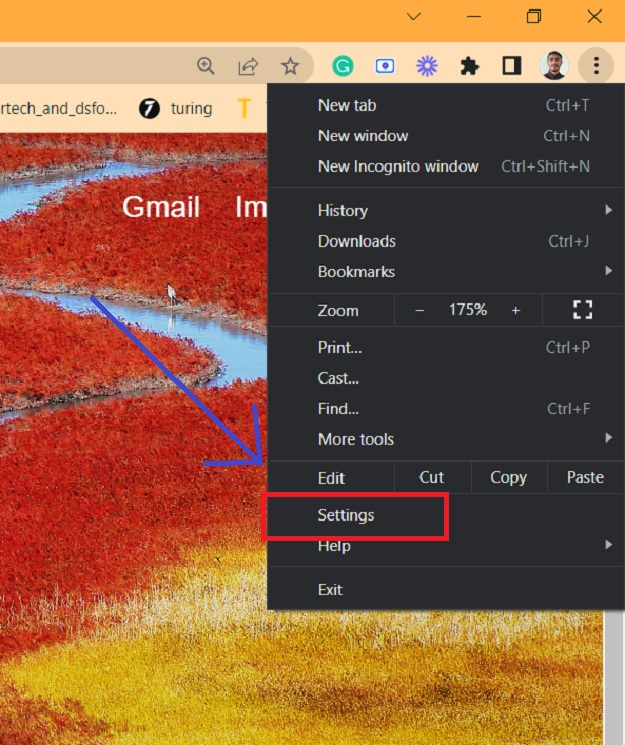625x745 pixels.
Task: Toggle the side panel icon
Action: [512, 66]
